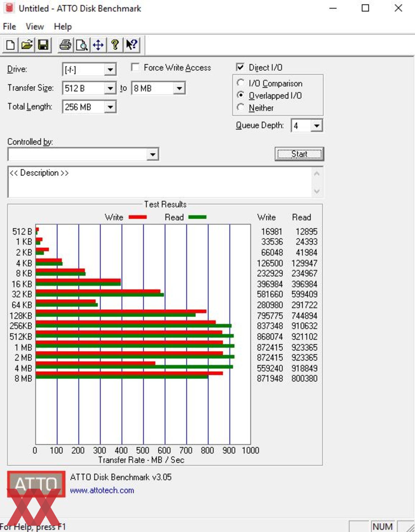Click the Test Results group title

tap(165, 204)
